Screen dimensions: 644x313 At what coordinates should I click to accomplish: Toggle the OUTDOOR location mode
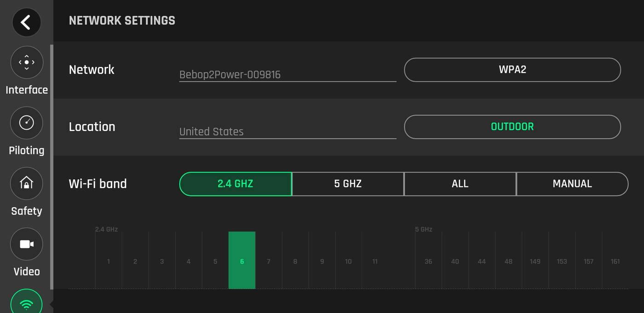tap(512, 127)
